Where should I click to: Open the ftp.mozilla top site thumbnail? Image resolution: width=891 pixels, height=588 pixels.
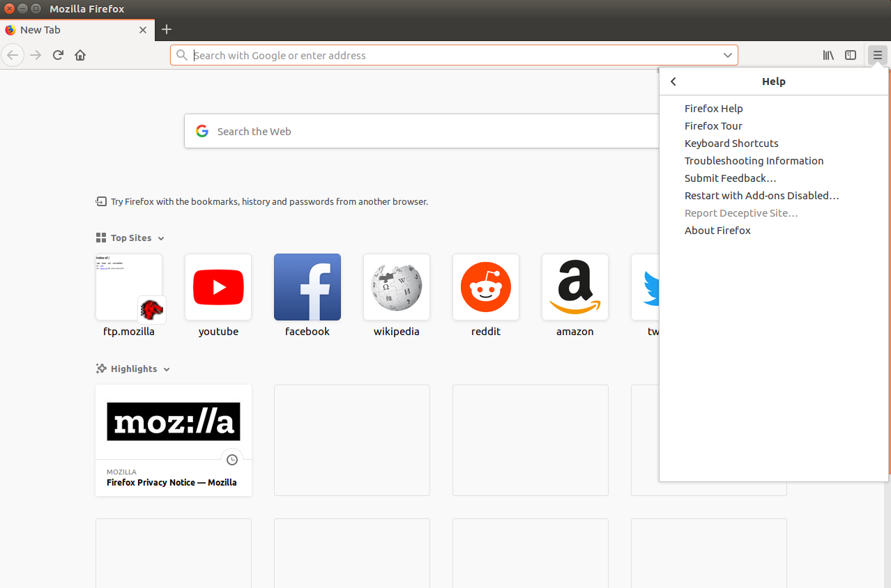tap(129, 287)
